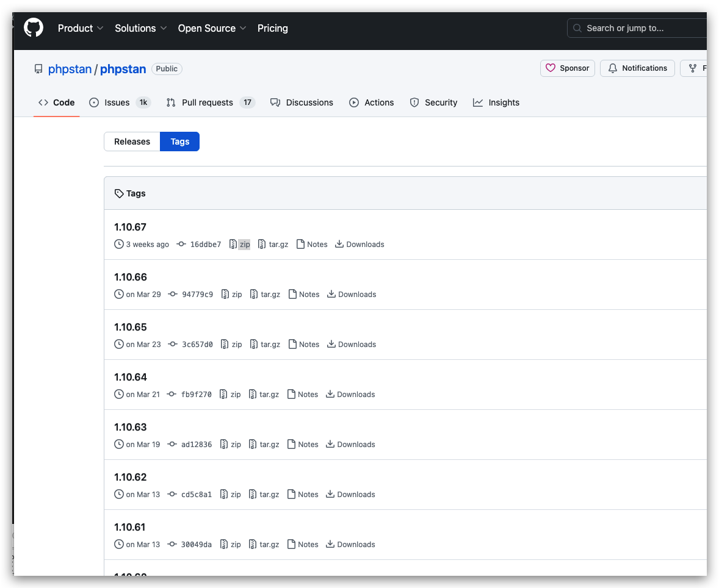Open tag 1.10.65

coord(131,327)
